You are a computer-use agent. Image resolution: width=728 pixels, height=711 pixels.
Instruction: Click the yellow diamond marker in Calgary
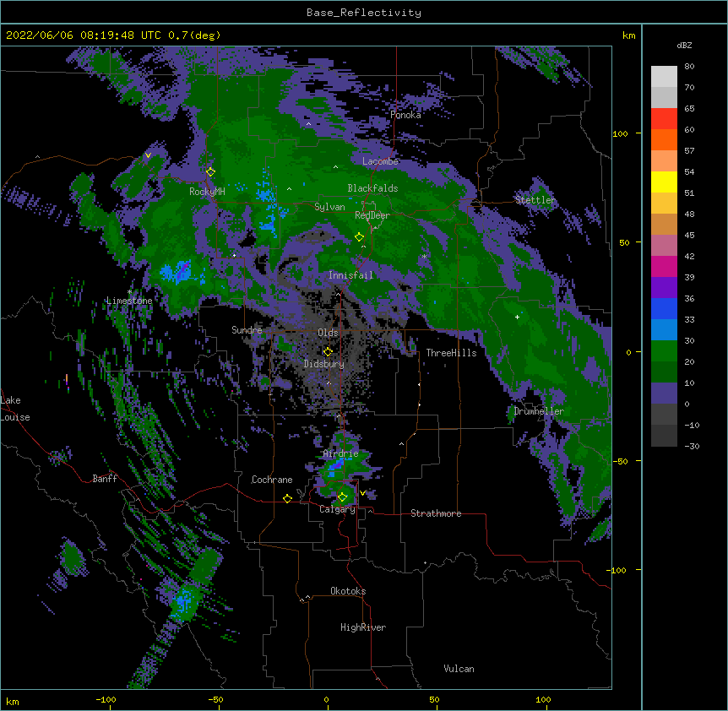(x=342, y=497)
